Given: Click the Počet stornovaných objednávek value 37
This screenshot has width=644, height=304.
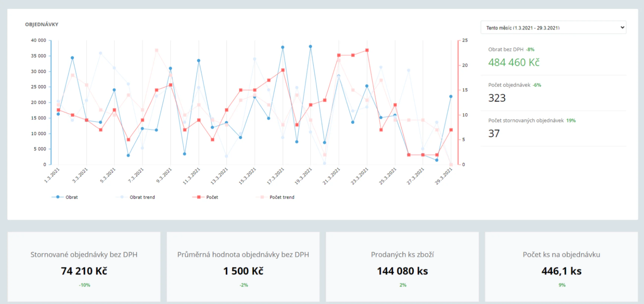Looking at the screenshot, I should coord(494,133).
